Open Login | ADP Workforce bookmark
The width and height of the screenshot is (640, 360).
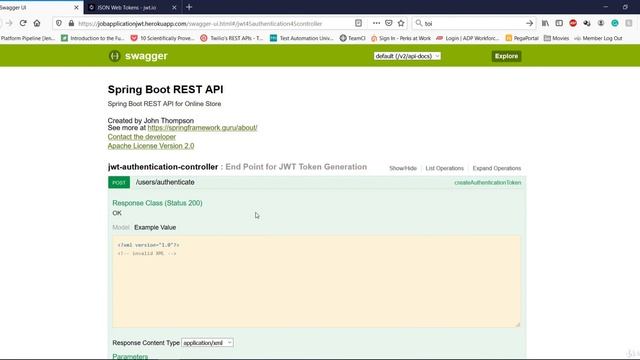(x=468, y=38)
